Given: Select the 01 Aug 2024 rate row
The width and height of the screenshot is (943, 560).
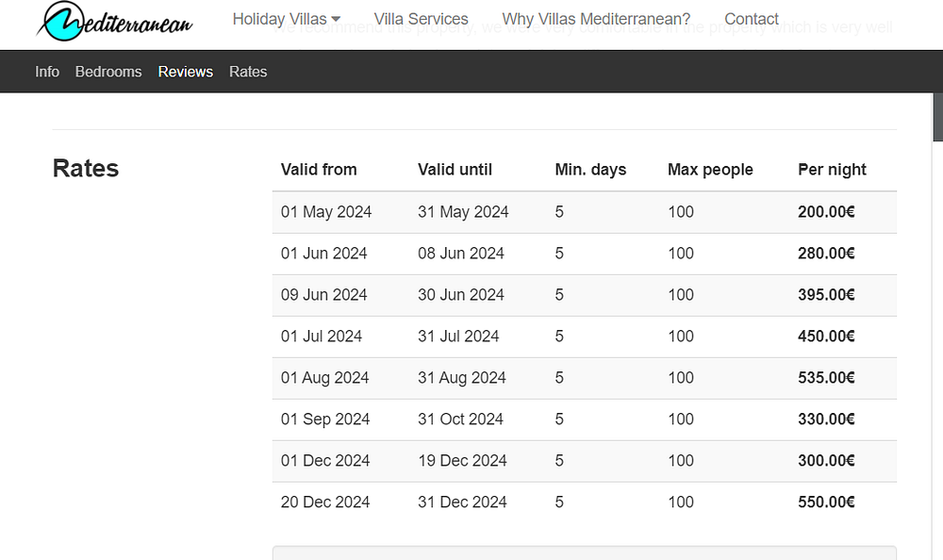Looking at the screenshot, I should 325,378.
